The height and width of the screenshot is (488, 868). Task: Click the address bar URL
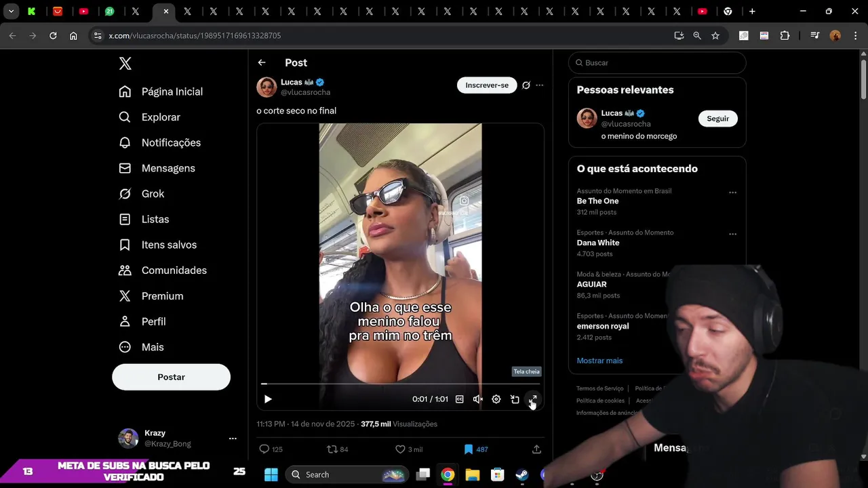coord(195,35)
